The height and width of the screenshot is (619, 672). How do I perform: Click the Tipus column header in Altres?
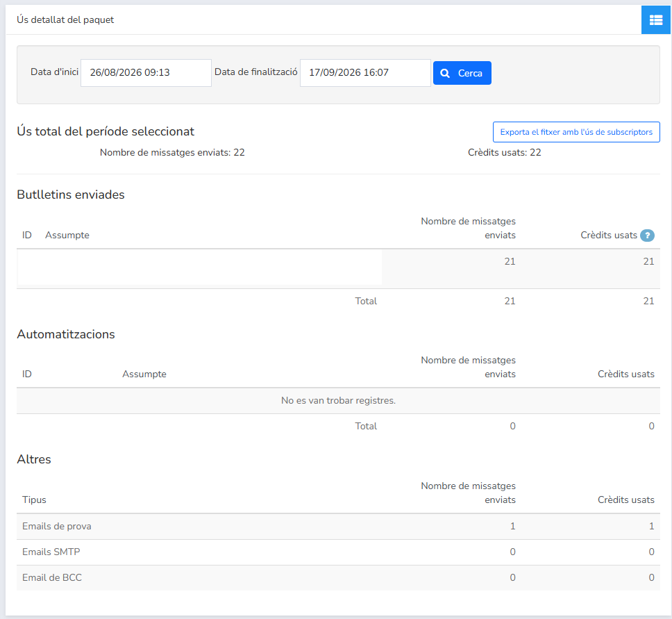(x=34, y=500)
